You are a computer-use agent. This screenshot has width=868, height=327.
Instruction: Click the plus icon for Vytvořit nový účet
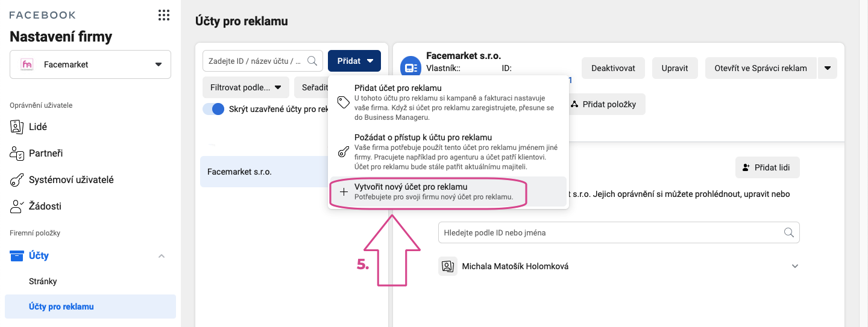344,192
